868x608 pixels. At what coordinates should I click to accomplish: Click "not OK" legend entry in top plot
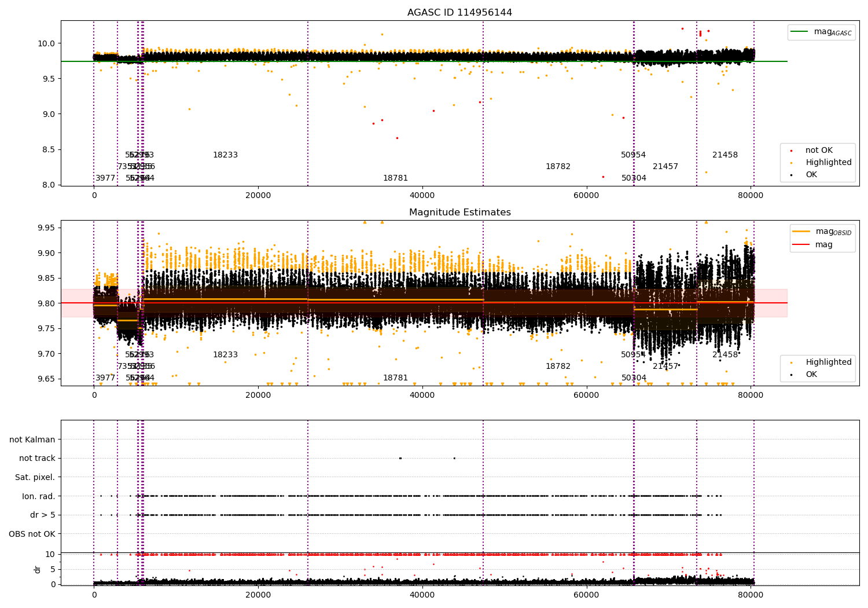pos(819,151)
